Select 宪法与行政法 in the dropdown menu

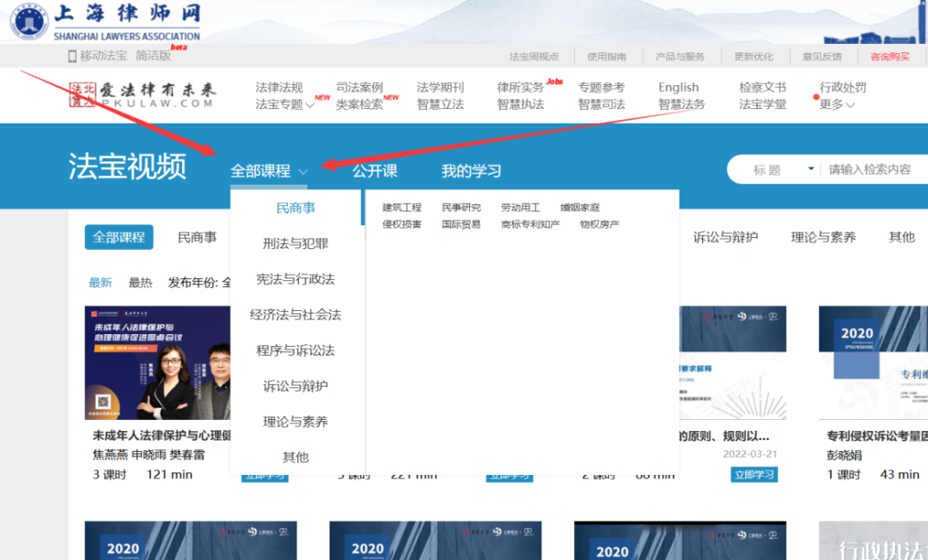tap(296, 279)
